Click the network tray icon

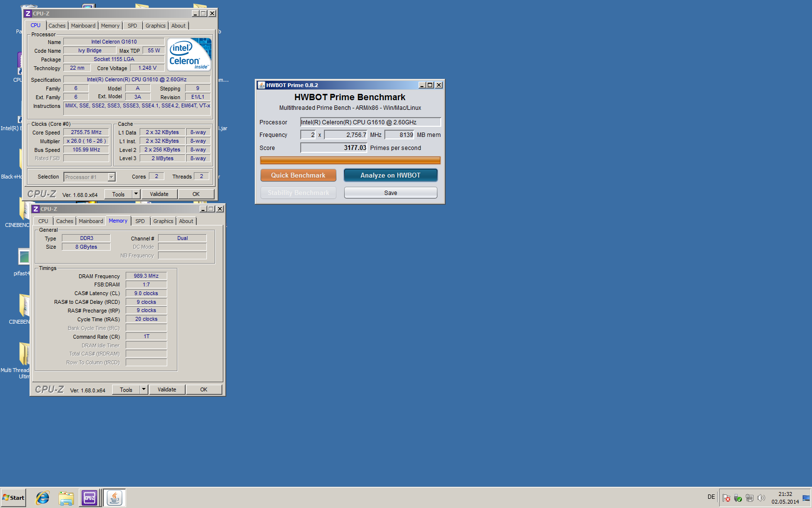[750, 498]
